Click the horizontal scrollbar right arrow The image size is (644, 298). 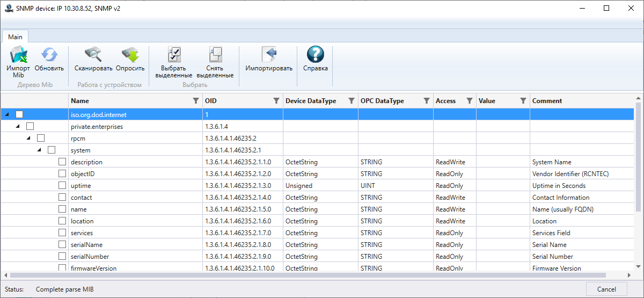coord(631,275)
